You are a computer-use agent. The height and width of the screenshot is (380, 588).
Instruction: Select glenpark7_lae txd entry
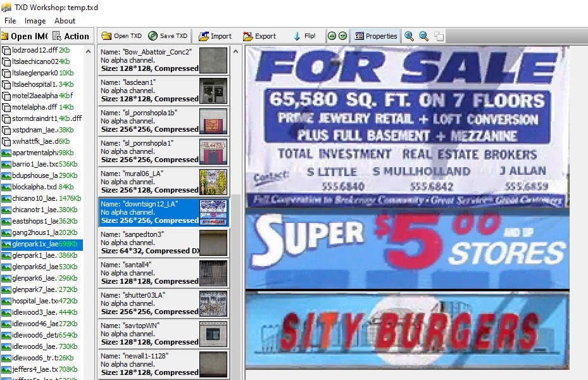(42, 289)
